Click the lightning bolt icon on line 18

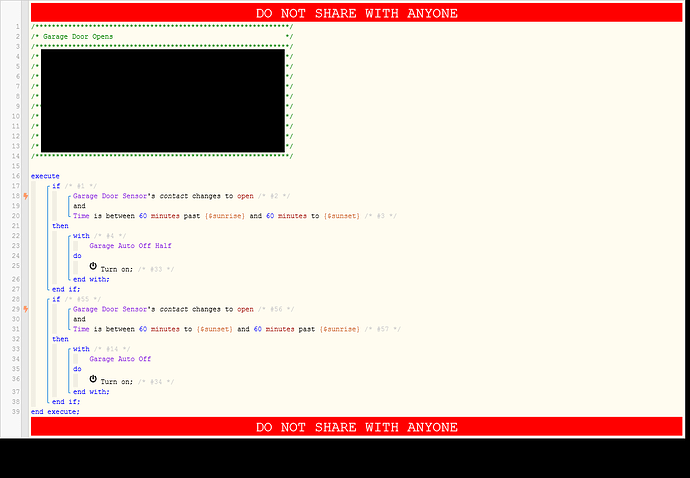[25, 197]
